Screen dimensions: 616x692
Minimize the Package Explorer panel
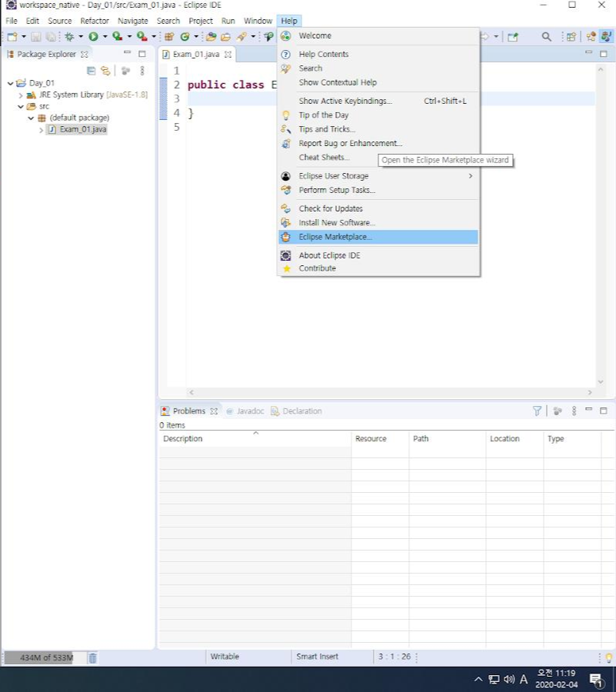click(x=128, y=53)
